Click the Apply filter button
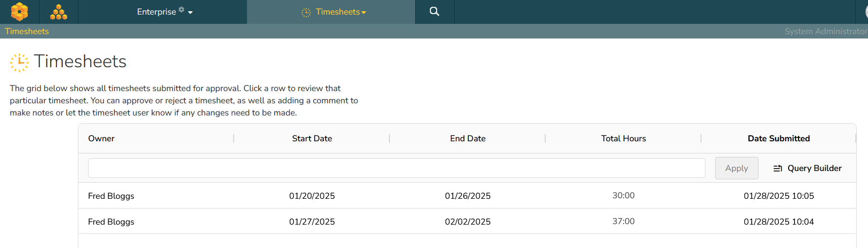 point(737,168)
